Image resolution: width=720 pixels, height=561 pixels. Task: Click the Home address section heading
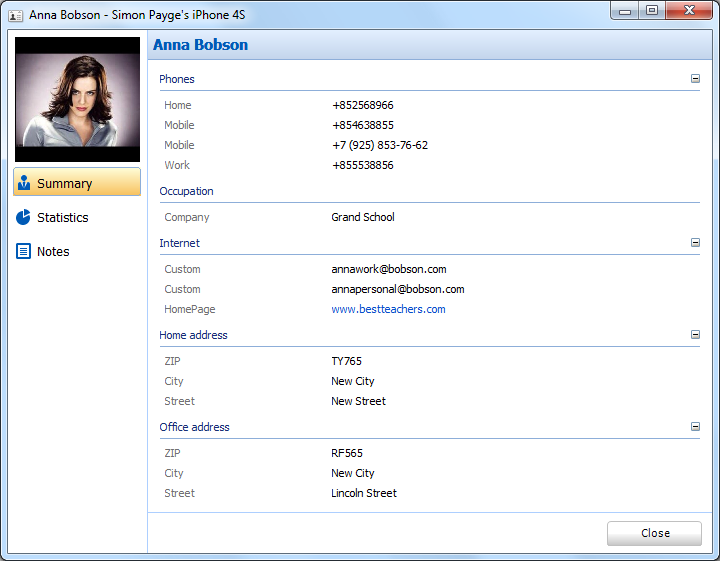pos(193,335)
